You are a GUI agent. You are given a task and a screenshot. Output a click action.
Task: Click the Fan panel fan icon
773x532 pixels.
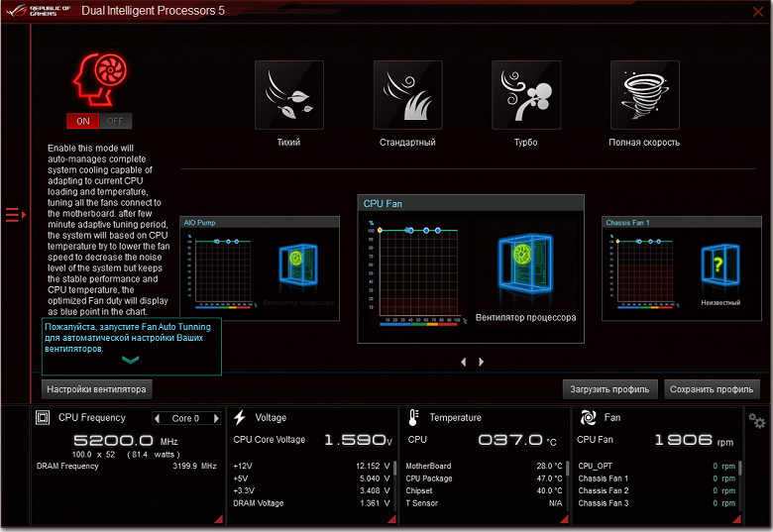point(588,418)
